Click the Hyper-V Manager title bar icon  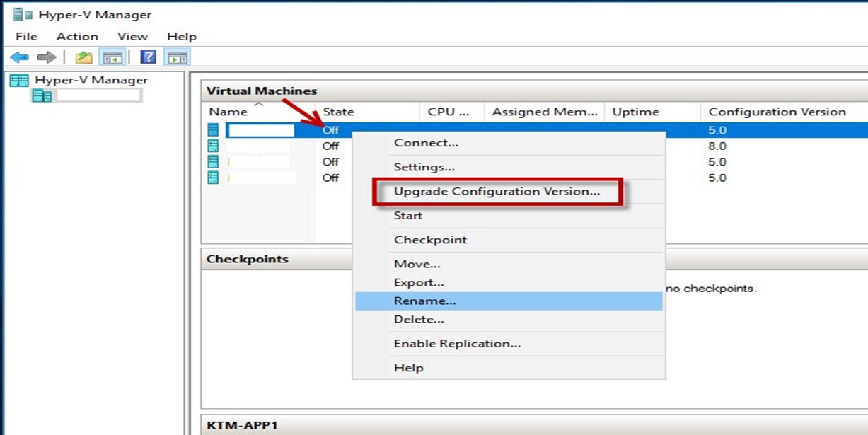click(x=23, y=14)
